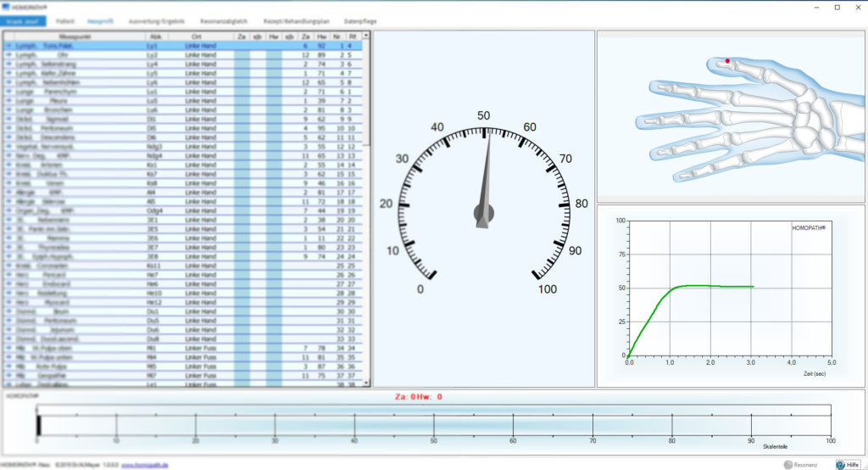Click the 'Za: 0 Hw: 0' red readout
The width and height of the screenshot is (868, 470).
pos(419,397)
